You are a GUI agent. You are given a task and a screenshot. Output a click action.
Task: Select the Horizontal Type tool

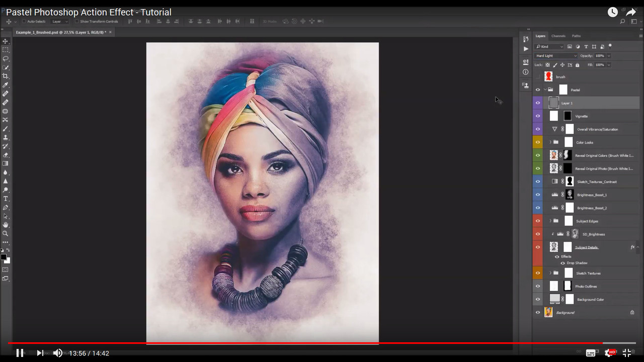pyautogui.click(x=6, y=199)
